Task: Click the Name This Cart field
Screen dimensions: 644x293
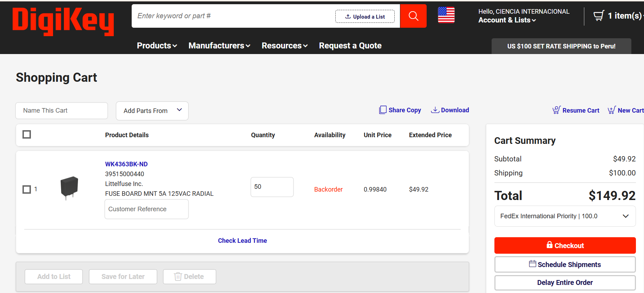Action: click(61, 111)
